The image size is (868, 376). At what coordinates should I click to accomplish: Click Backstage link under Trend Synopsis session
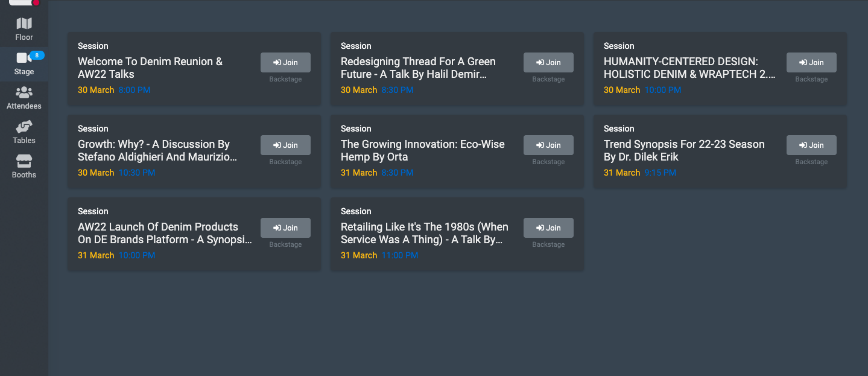click(811, 162)
